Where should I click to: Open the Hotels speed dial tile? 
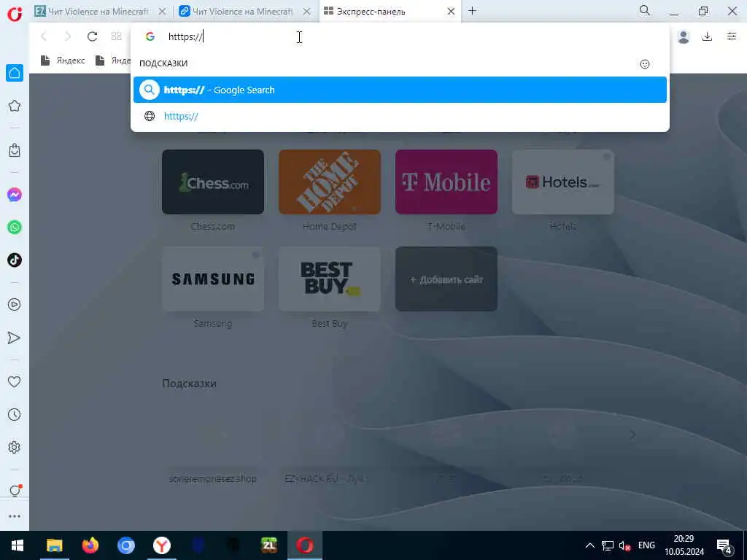click(x=563, y=182)
